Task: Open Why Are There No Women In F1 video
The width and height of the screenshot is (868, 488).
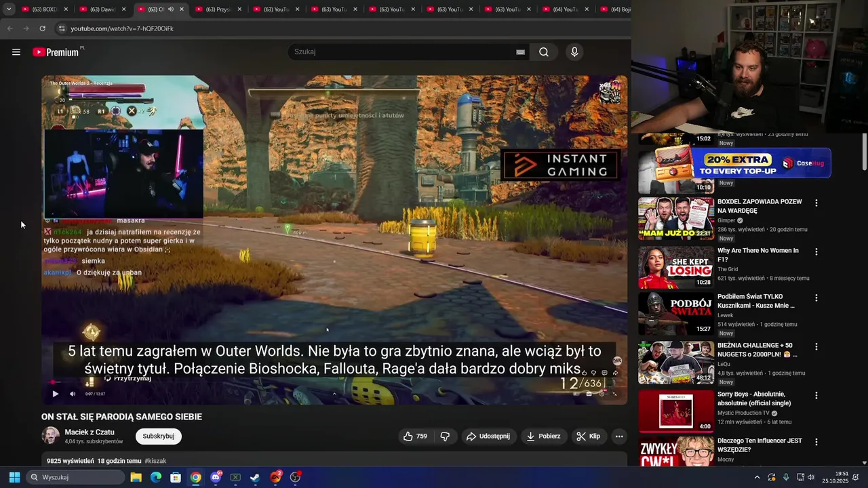Action: [x=676, y=267]
